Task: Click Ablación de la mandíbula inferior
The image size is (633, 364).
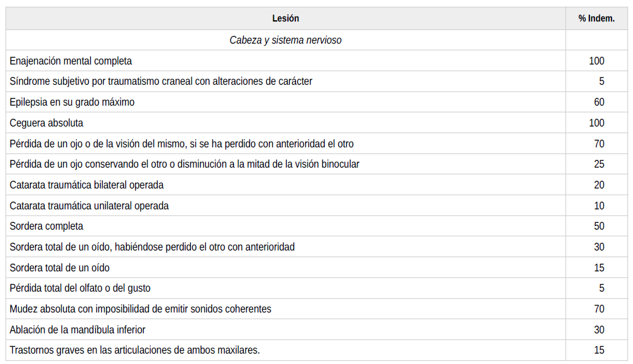Action: pyautogui.click(x=77, y=330)
